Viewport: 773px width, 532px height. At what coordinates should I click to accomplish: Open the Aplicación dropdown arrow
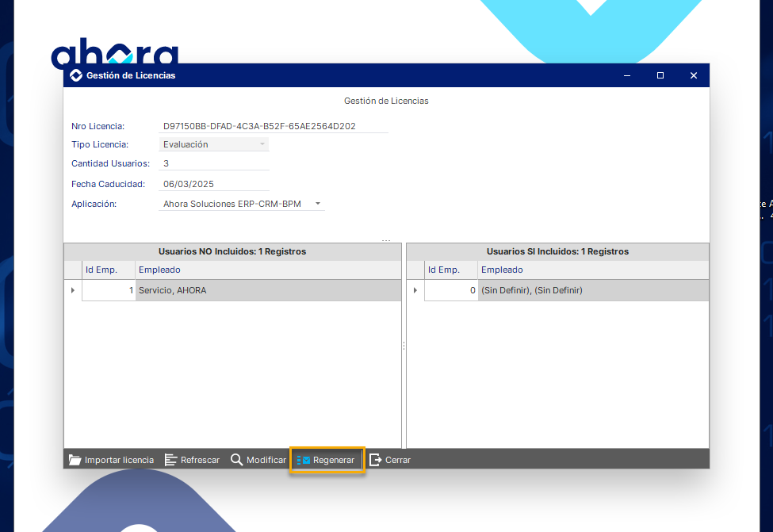coord(318,203)
